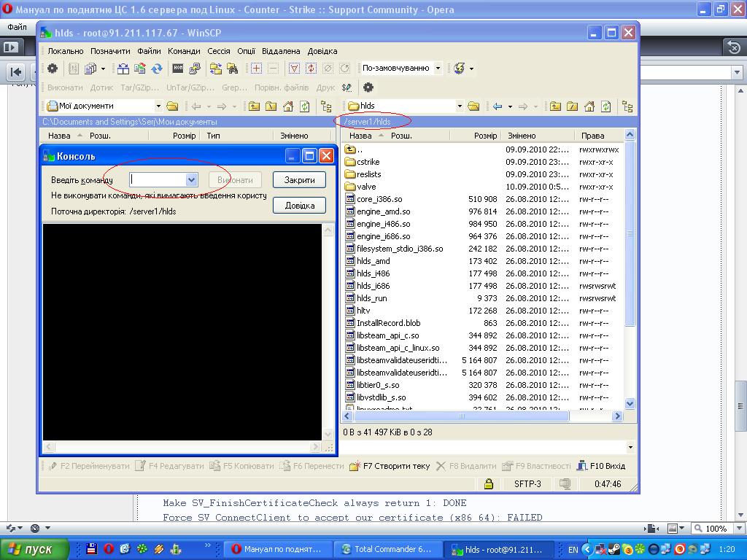The image size is (747, 560).
Task: Click the lightning bolt session icon
Action: click(460, 69)
